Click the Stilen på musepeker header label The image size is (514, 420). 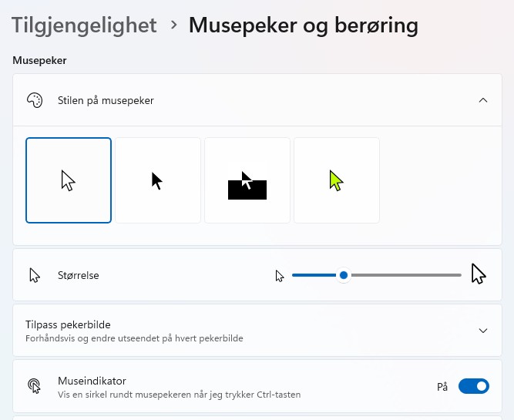pyautogui.click(x=106, y=100)
